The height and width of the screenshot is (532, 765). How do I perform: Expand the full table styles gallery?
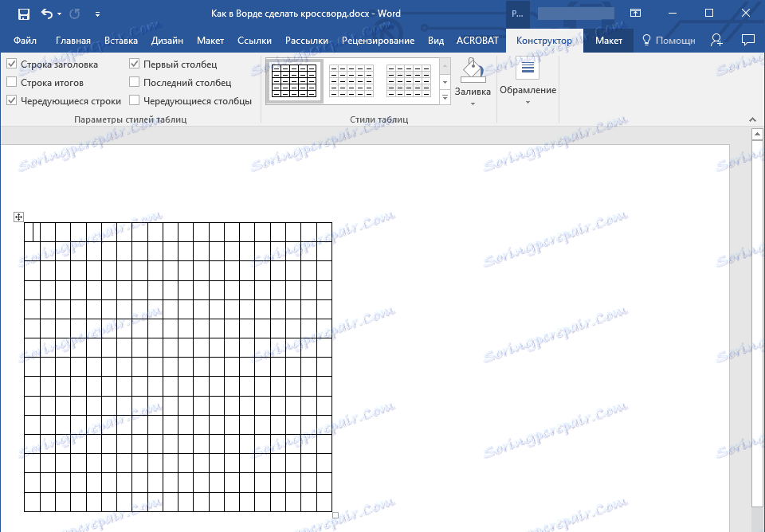tap(445, 98)
